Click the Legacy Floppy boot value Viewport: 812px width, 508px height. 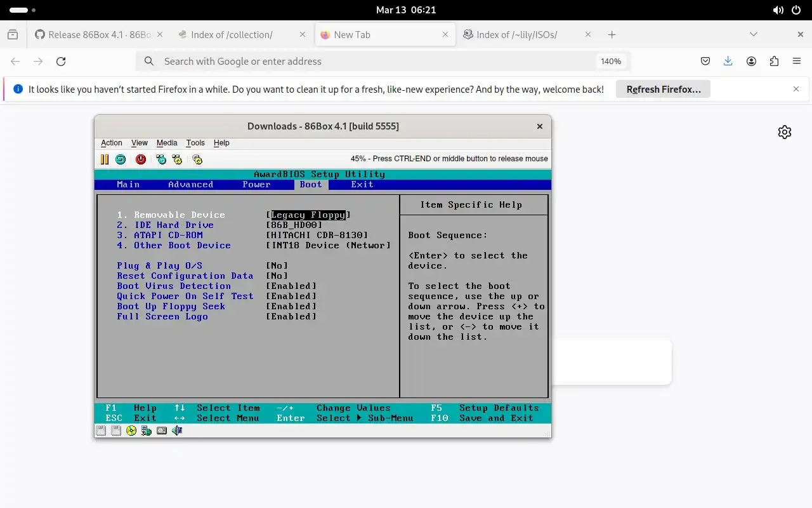point(308,215)
